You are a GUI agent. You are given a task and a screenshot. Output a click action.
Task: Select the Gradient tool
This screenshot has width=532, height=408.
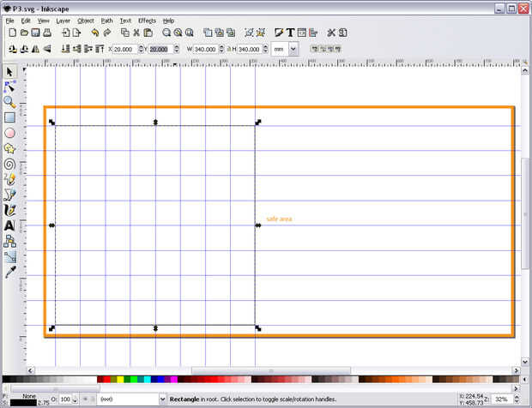pos(9,256)
